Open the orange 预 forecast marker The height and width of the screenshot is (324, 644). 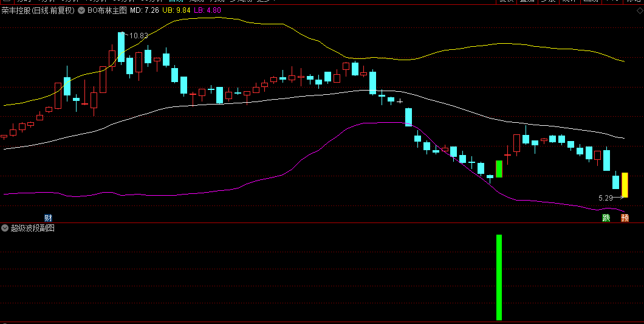click(x=625, y=218)
